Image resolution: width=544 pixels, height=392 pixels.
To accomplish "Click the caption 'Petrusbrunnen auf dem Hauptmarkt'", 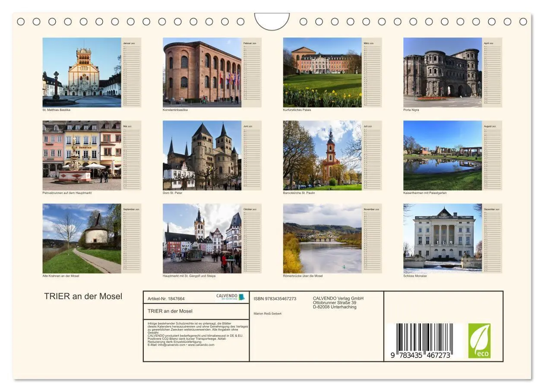I will pyautogui.click(x=67, y=193).
